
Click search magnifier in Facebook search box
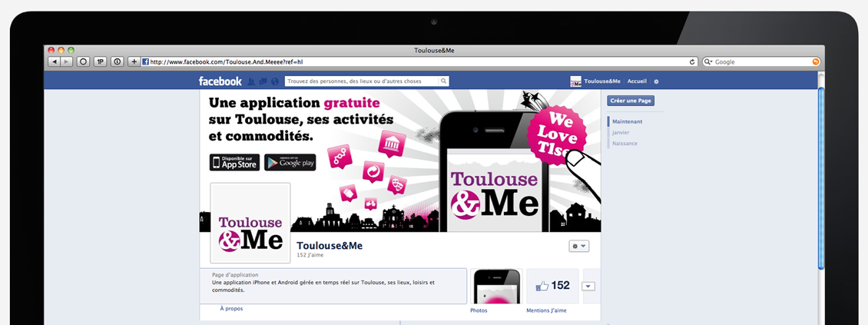click(443, 81)
